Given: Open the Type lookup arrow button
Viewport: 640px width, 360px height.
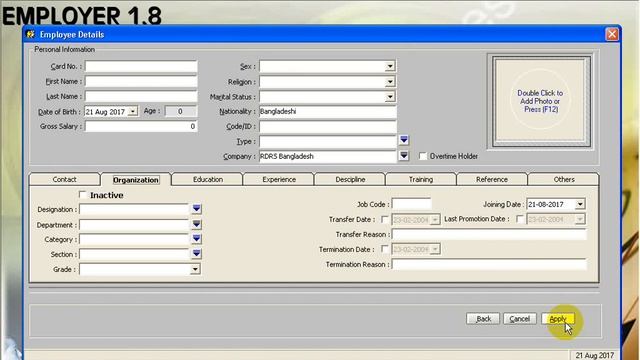Looking at the screenshot, I should tap(404, 140).
